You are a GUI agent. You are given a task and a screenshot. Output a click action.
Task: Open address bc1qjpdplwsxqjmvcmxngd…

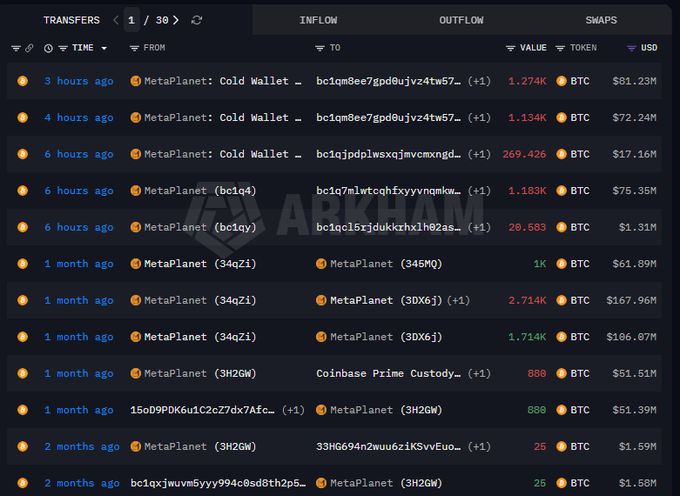coord(389,154)
